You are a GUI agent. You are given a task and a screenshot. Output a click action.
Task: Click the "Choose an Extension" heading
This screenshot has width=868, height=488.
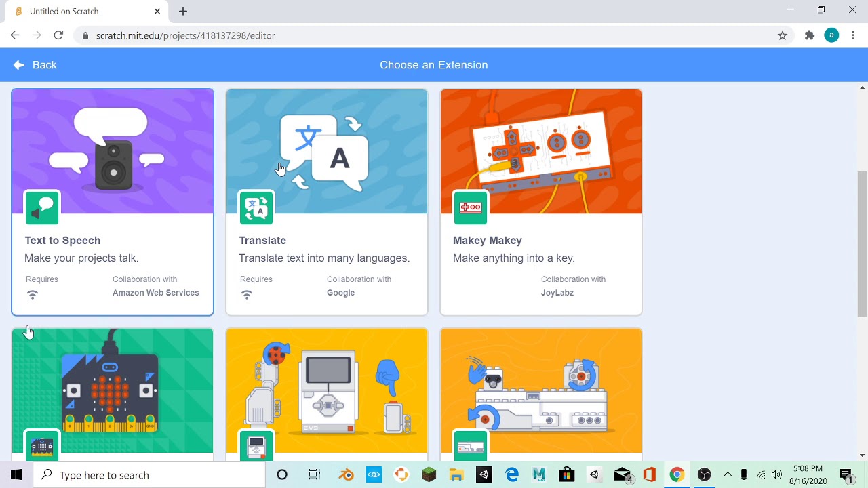coord(434,65)
